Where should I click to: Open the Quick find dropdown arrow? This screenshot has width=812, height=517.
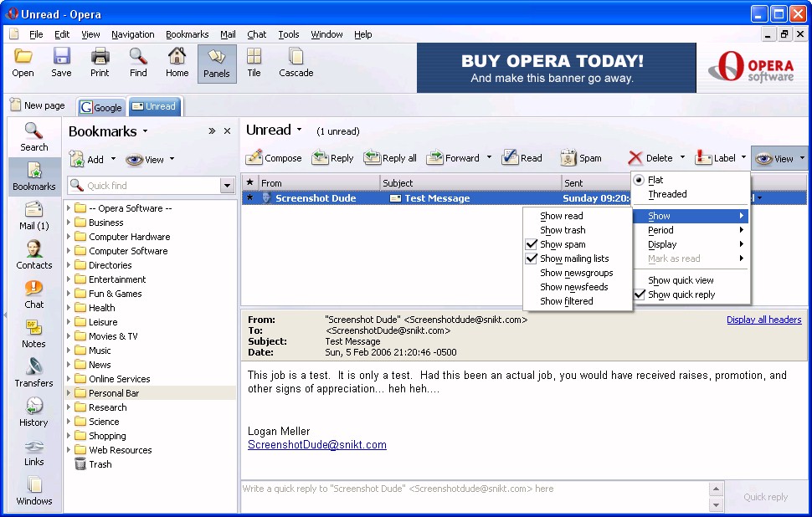tap(228, 185)
